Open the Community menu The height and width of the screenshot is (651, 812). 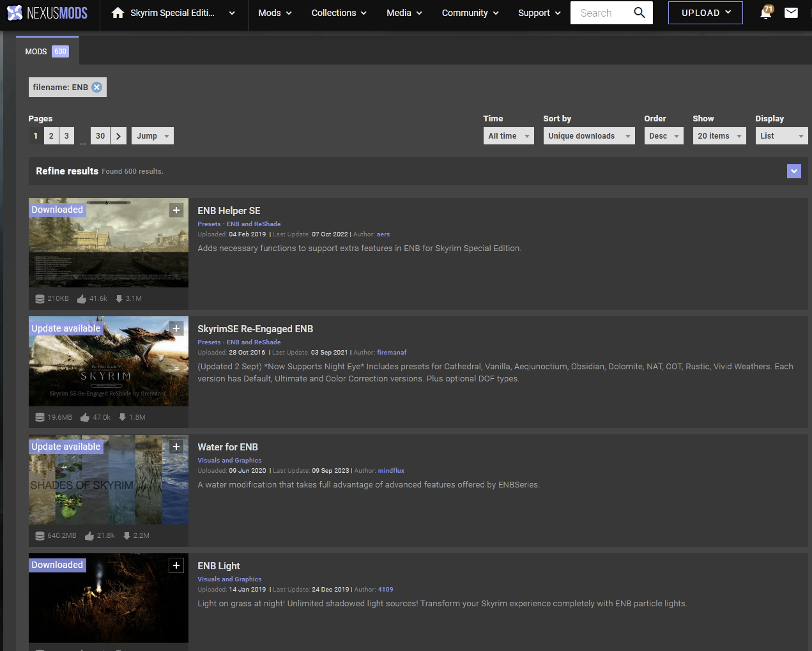coord(470,13)
